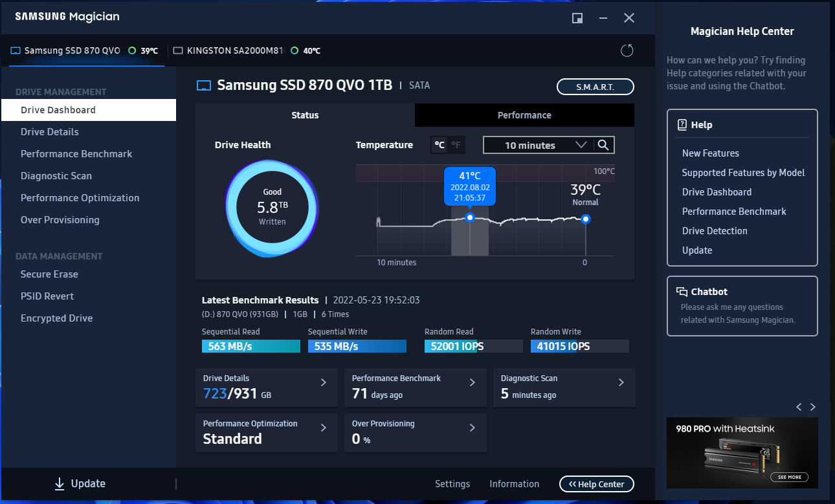Open Settings from the bottom bar
Viewport: 835px width, 504px height.
coord(452,484)
